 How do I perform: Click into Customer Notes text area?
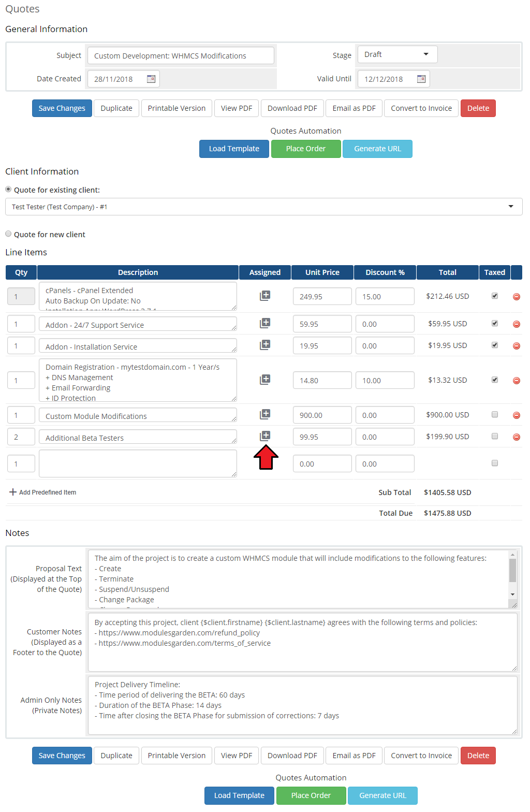303,642
